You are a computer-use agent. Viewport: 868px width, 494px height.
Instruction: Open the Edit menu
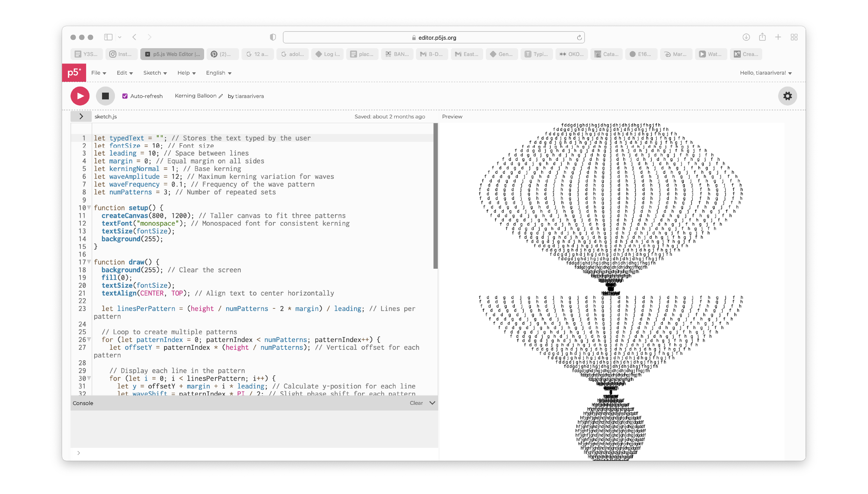click(x=124, y=73)
